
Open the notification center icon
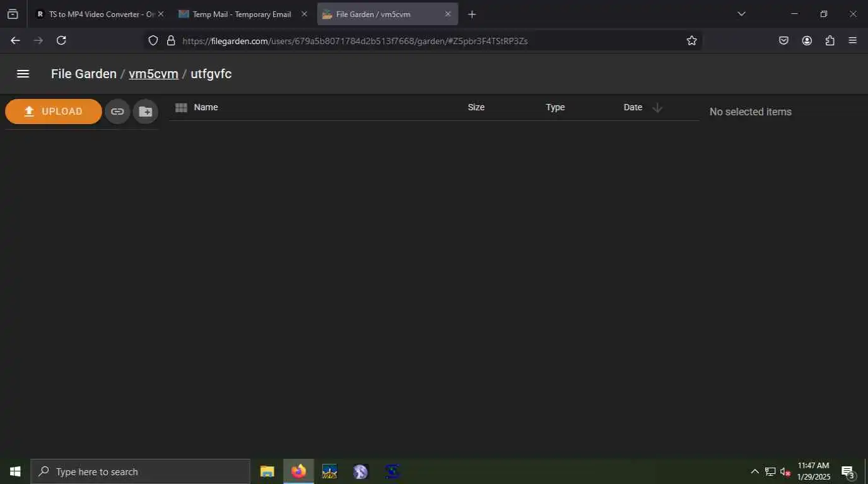pos(848,471)
